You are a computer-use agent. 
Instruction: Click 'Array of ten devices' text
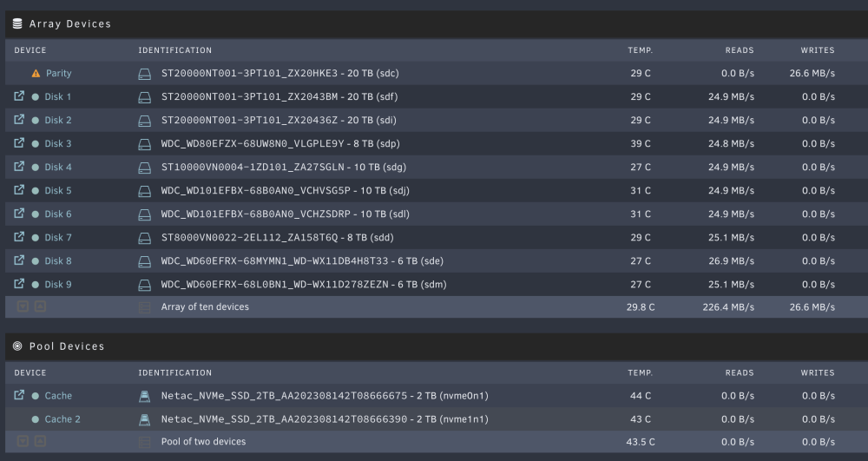[205, 307]
